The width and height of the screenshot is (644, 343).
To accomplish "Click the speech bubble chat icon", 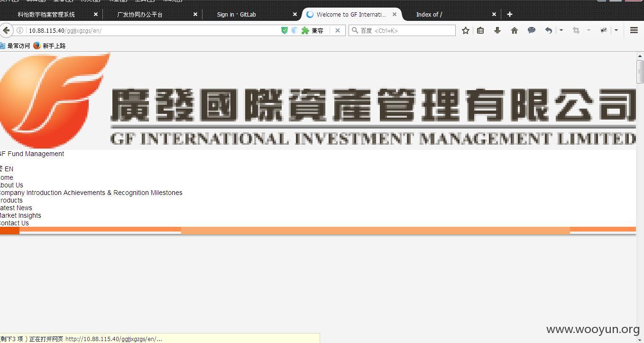I will (x=532, y=30).
